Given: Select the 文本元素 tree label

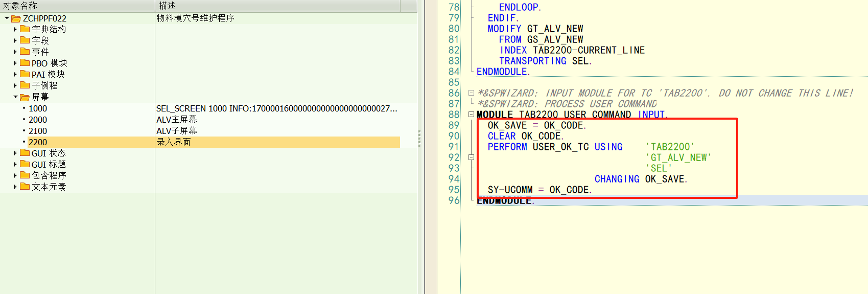Looking at the screenshot, I should [x=49, y=187].
